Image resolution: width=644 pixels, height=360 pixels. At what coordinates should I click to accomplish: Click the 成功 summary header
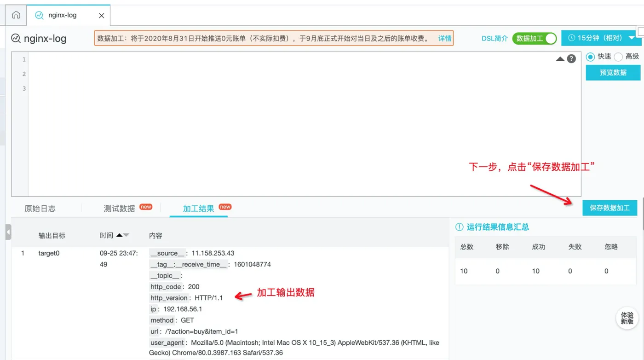539,247
